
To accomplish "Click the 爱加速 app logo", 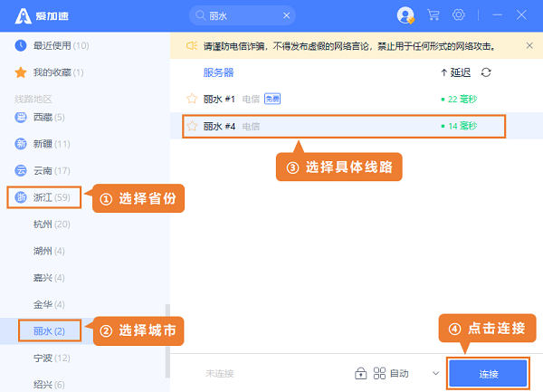I will pos(42,16).
